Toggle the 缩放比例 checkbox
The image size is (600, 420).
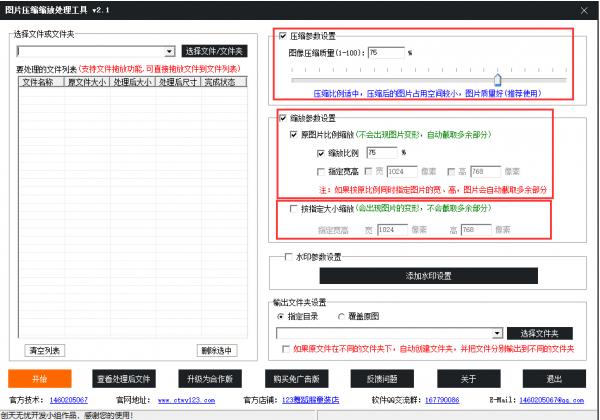[x=321, y=153]
